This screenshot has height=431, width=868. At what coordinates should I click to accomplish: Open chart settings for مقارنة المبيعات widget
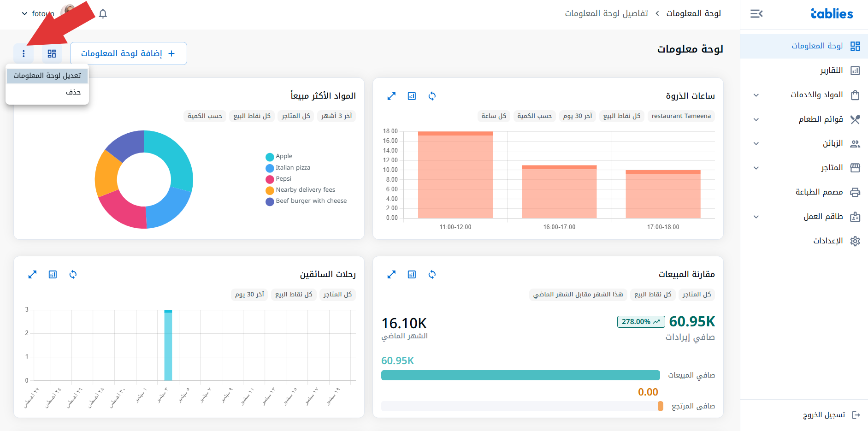pyautogui.click(x=412, y=274)
